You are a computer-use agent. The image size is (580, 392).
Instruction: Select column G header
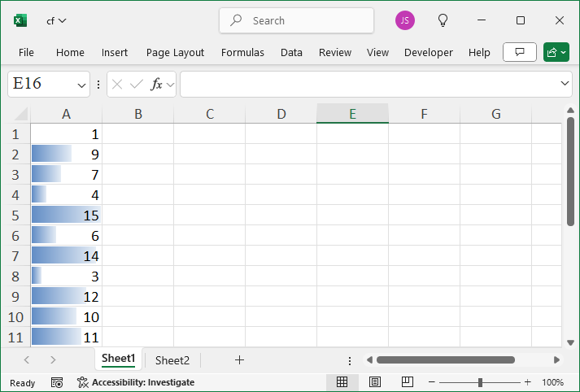click(x=495, y=114)
